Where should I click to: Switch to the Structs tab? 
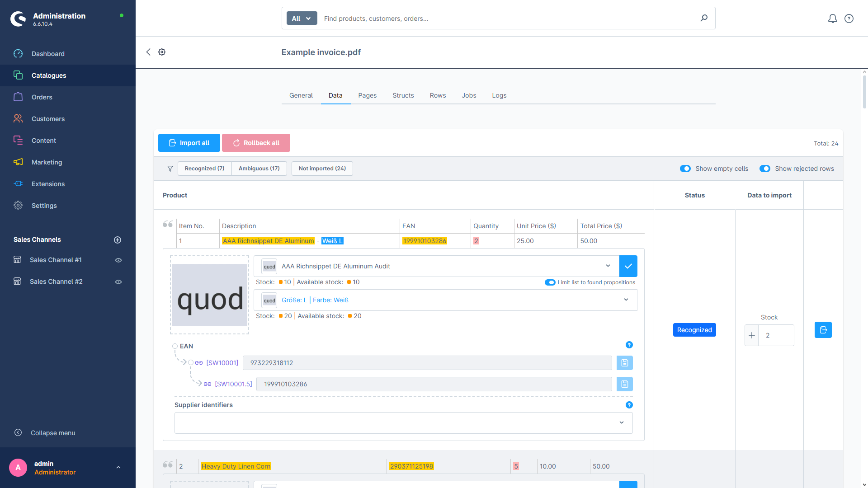click(x=403, y=95)
